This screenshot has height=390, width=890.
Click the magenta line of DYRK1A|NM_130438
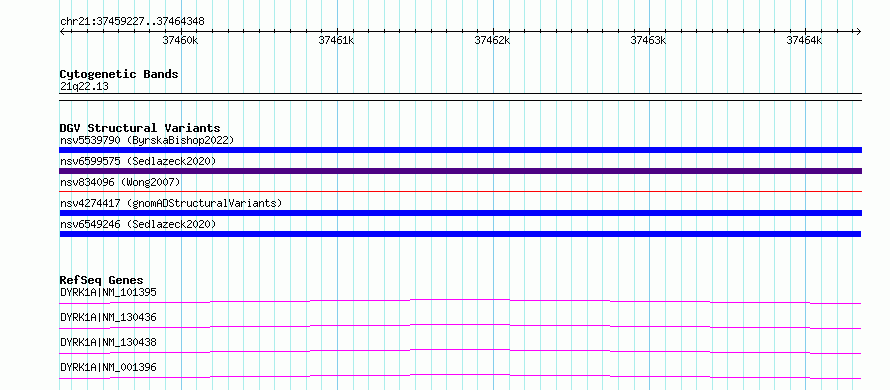pyautogui.click(x=460, y=351)
